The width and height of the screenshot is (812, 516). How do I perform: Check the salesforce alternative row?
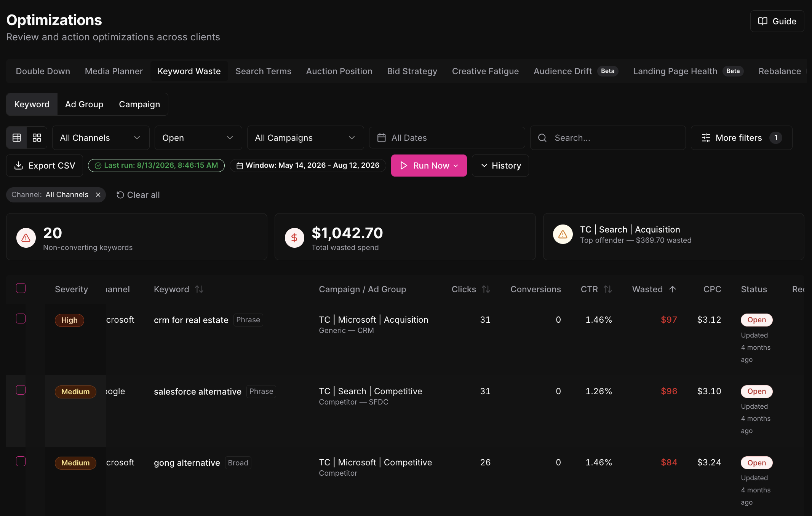point(21,390)
